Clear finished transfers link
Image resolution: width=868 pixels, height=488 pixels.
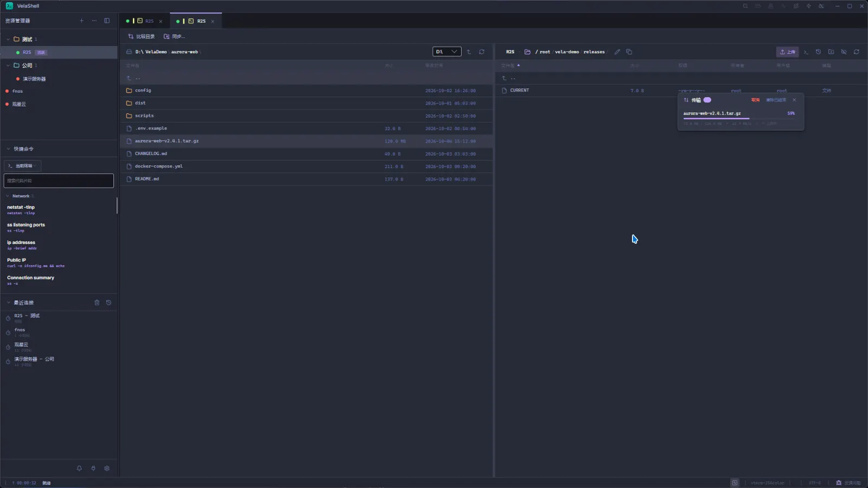pyautogui.click(x=776, y=100)
